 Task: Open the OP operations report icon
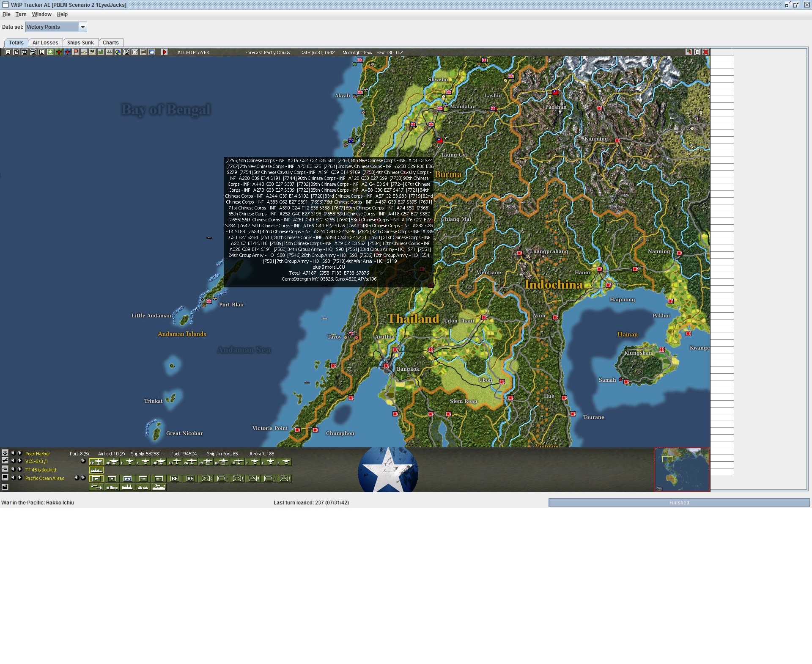coord(135,52)
